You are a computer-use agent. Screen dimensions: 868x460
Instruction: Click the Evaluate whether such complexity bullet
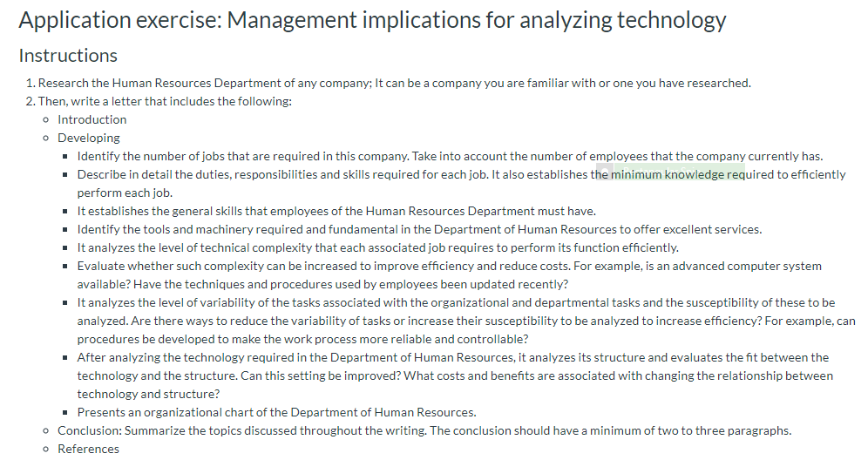tap(449, 266)
